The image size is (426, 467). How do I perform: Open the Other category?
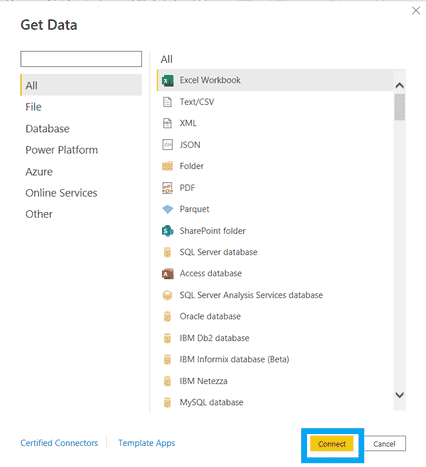[x=39, y=214]
